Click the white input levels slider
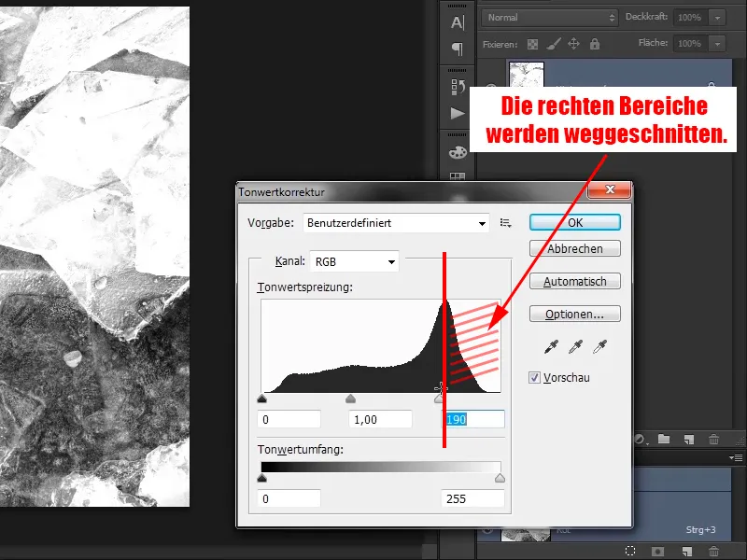 (x=439, y=399)
